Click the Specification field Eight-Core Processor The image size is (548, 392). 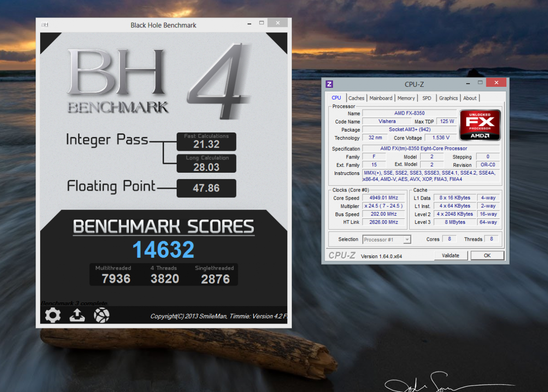431,148
